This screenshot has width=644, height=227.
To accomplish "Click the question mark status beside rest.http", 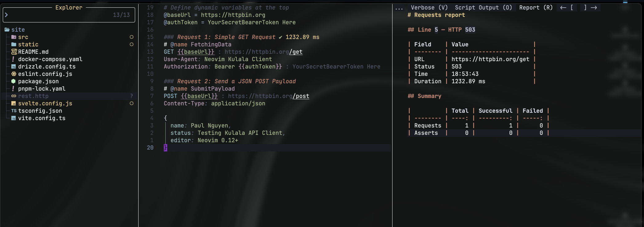I will pos(131,96).
